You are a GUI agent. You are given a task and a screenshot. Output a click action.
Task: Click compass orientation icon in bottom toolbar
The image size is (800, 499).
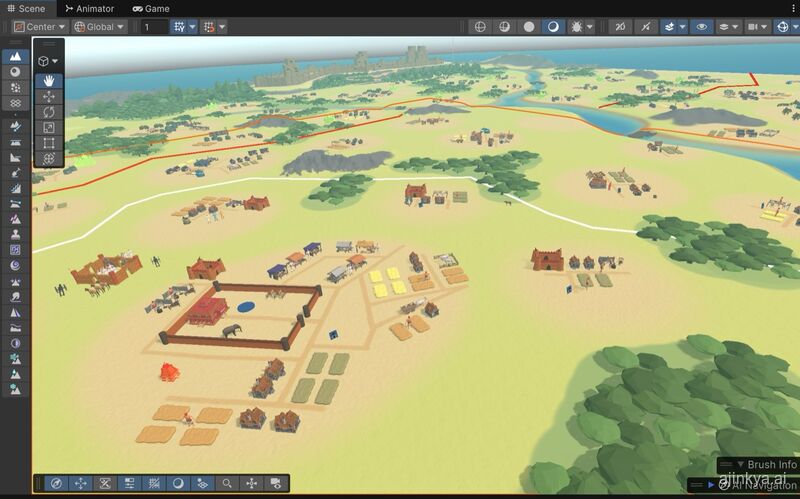pos(56,483)
